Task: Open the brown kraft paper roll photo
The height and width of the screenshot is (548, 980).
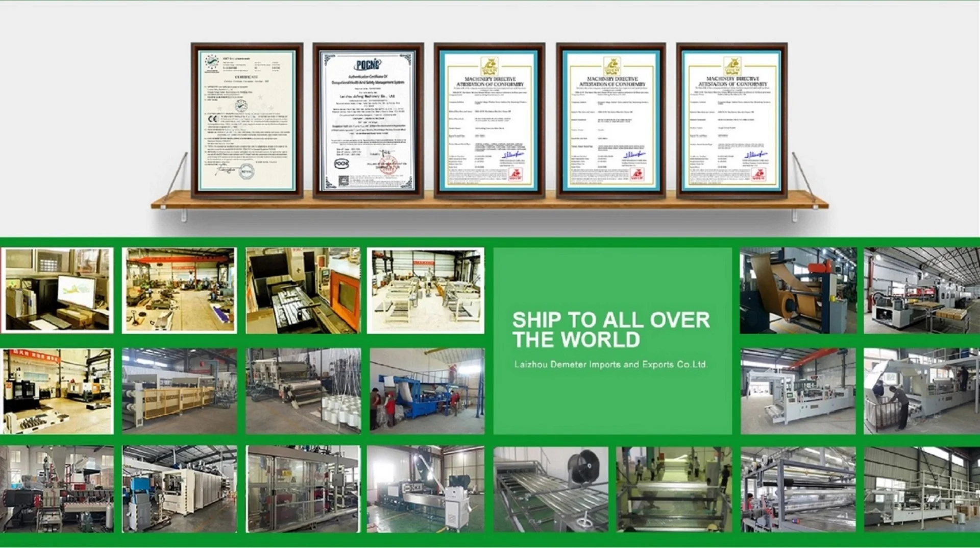Action: 798,290
